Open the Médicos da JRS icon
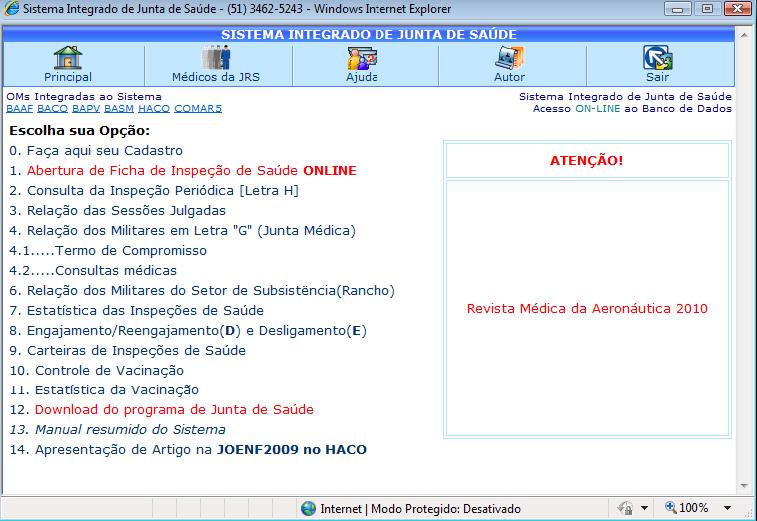The height and width of the screenshot is (521, 757). click(x=215, y=57)
